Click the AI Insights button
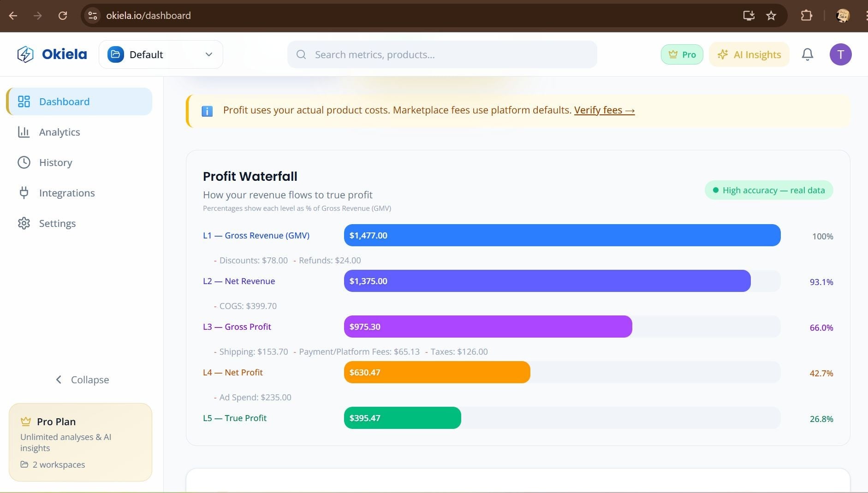 point(749,54)
